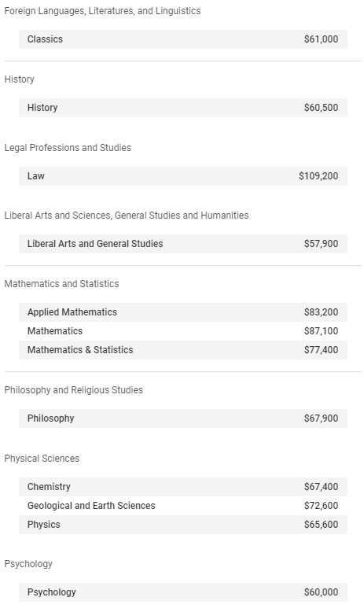This screenshot has width=364, height=612.
Task: Select the History major row
Action: click(183, 108)
